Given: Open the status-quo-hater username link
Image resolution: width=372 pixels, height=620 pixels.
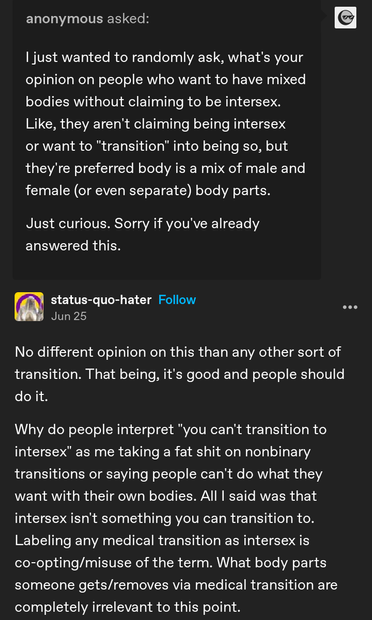Looking at the screenshot, I should [101, 300].
